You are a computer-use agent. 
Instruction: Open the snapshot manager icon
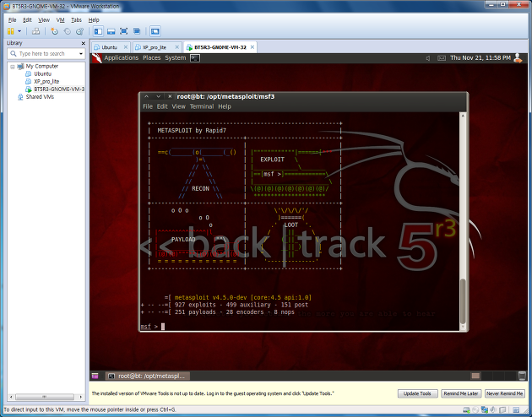click(x=79, y=31)
